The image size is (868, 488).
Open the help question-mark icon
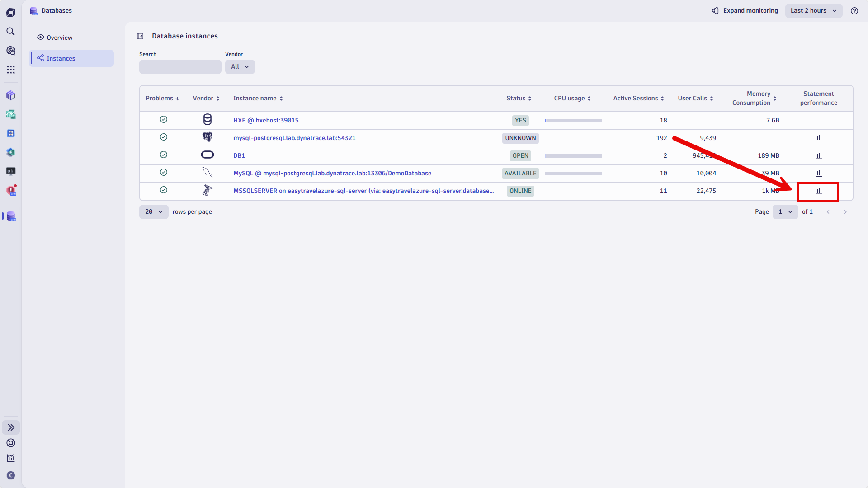click(854, 10)
